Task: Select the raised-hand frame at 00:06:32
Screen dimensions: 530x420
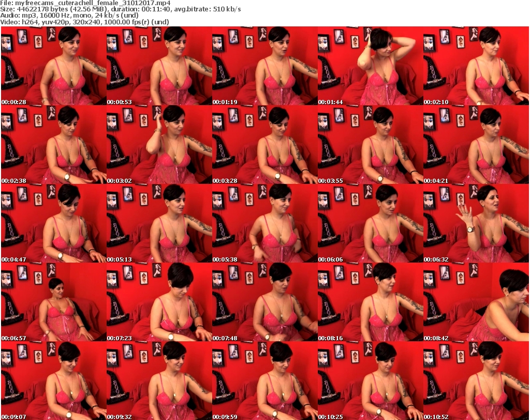Action: 476,224
